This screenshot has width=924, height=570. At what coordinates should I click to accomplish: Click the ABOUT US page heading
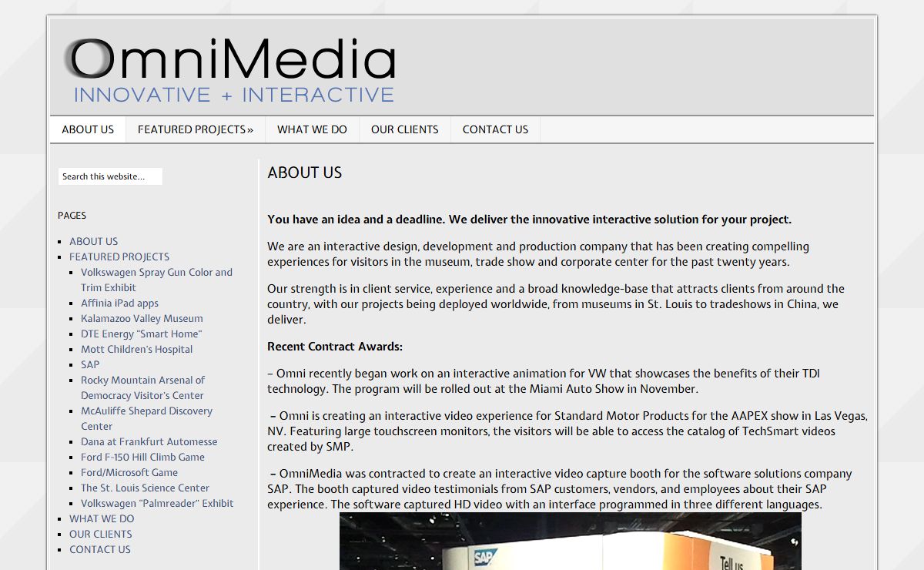point(305,173)
